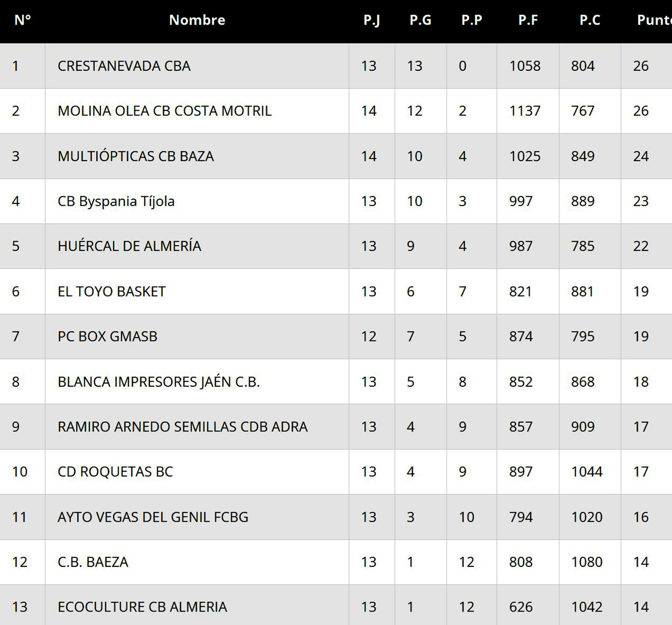Select the P.F column header
672x625 pixels.
tap(528, 20)
